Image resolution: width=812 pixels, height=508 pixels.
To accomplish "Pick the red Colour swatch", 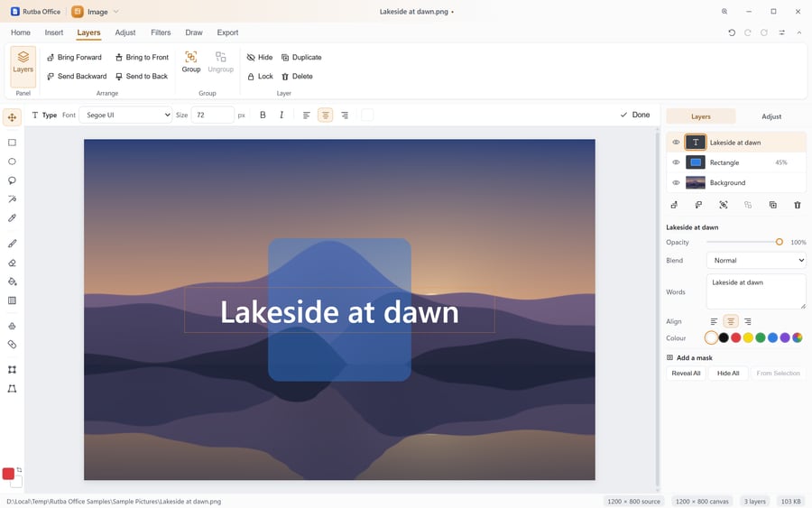I will click(x=736, y=338).
